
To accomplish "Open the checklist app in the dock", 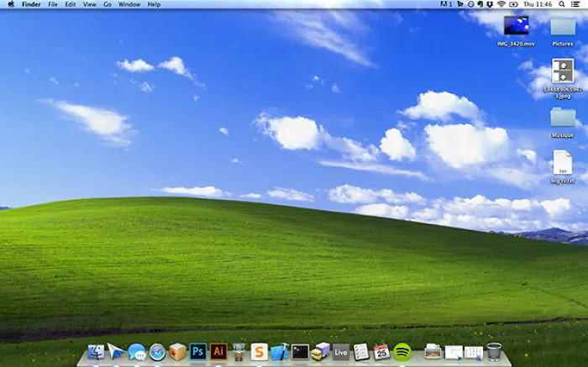I will tap(361, 352).
